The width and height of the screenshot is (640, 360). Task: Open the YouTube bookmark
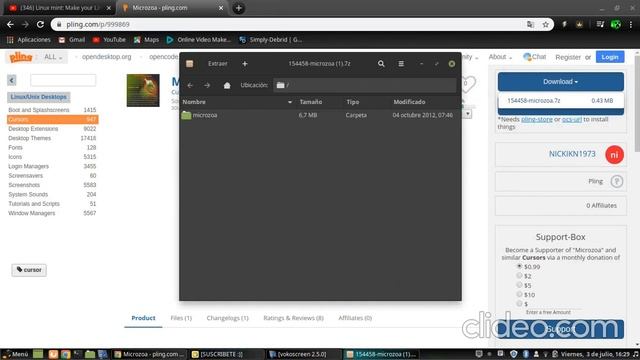[109, 40]
